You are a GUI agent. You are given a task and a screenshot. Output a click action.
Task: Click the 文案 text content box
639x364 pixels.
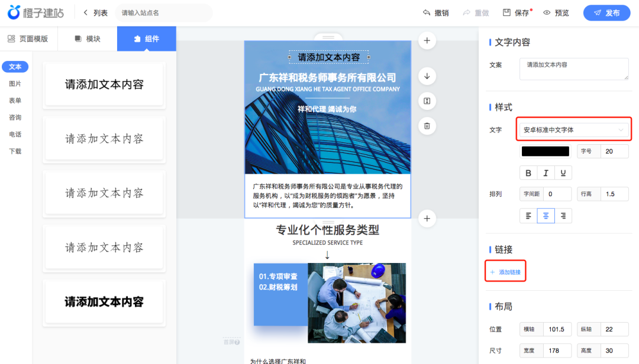574,69
